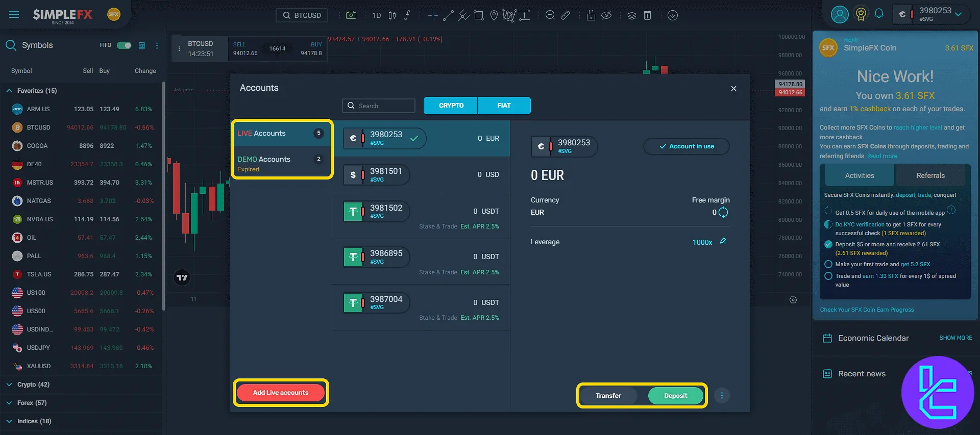Image resolution: width=980 pixels, height=435 pixels.
Task: Select the crosshair cursor tool
Action: pos(433,15)
